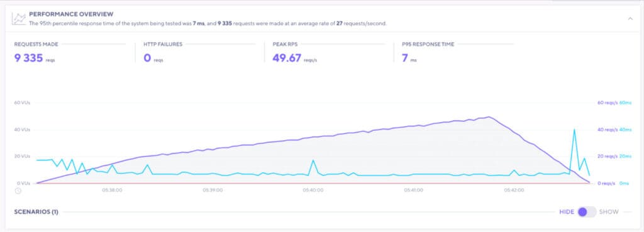Click the Performance Overview title text
Viewport: 644px width, 232px height.
click(71, 14)
